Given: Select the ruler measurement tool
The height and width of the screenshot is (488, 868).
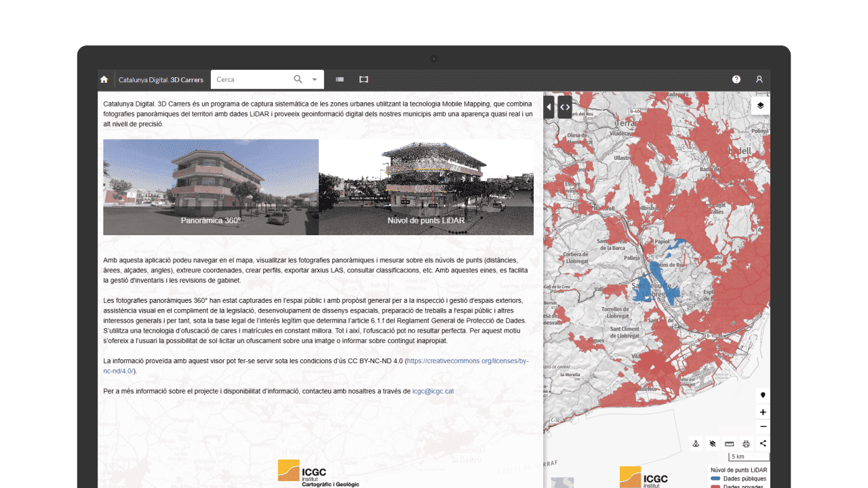Looking at the screenshot, I should pyautogui.click(x=730, y=444).
